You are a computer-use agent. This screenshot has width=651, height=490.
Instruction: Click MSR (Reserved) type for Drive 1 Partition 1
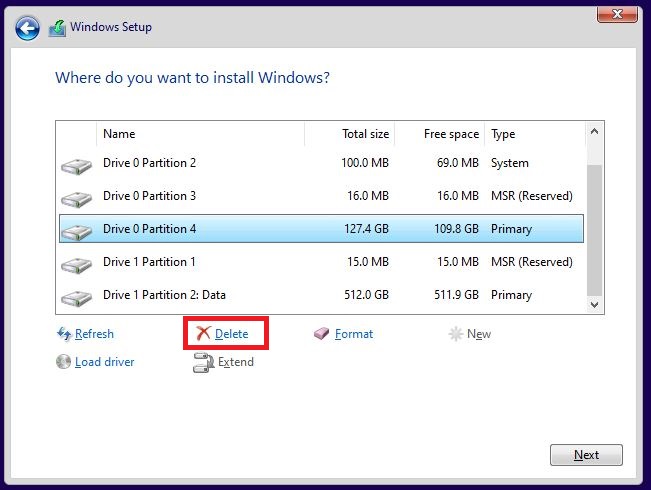tap(532, 262)
